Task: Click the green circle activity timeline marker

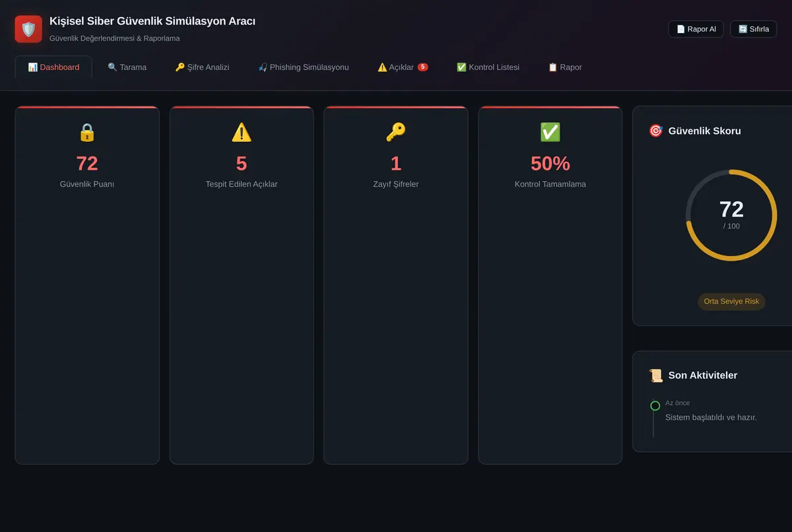Action: point(655,406)
